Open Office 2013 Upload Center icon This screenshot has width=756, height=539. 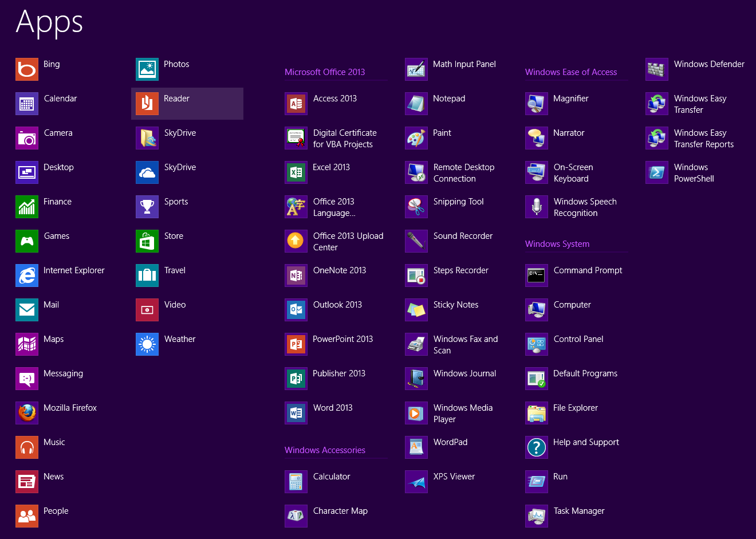tap(296, 241)
